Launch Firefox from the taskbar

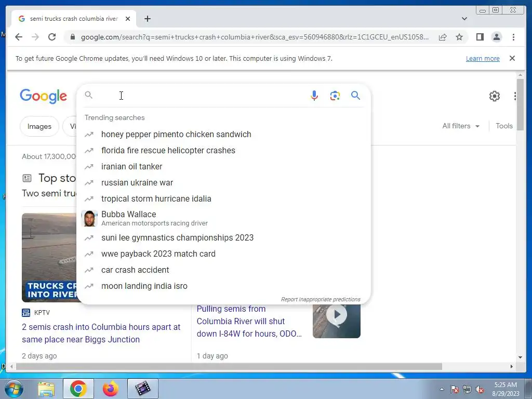pos(110,389)
